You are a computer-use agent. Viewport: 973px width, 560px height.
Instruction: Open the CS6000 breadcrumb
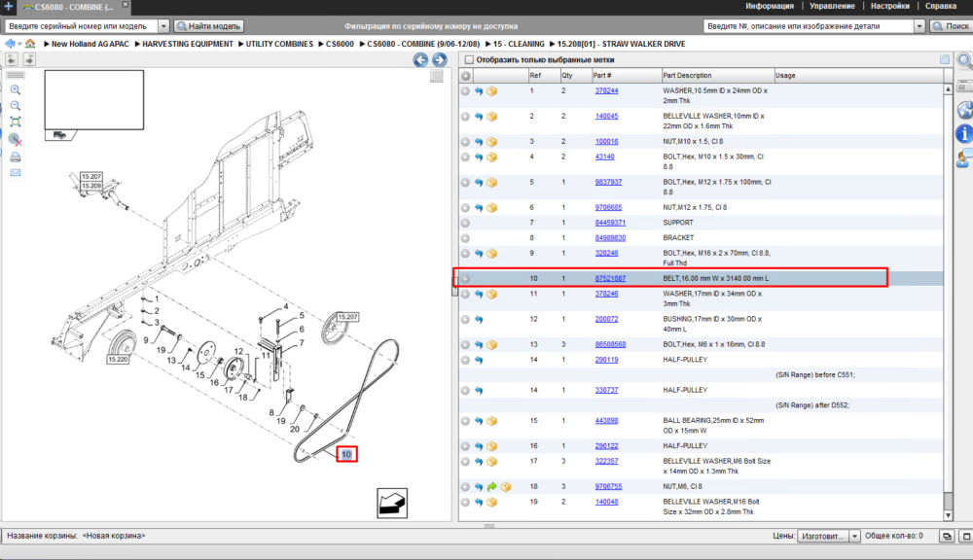coord(340,44)
